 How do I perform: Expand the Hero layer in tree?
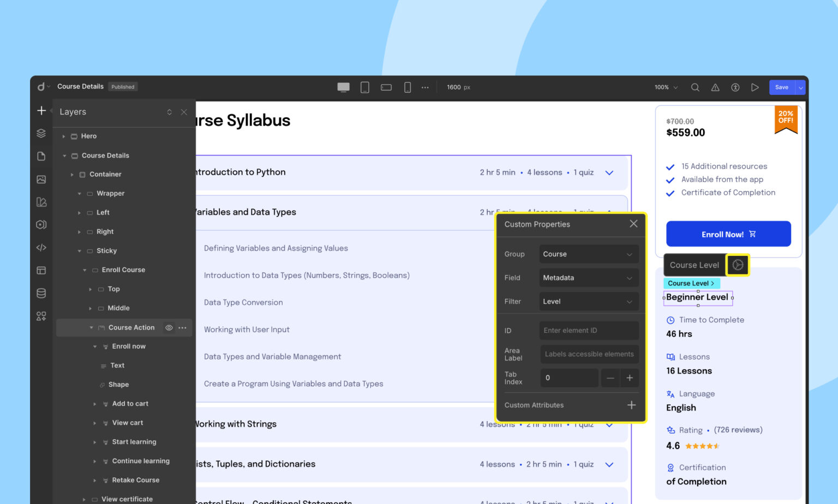point(64,136)
